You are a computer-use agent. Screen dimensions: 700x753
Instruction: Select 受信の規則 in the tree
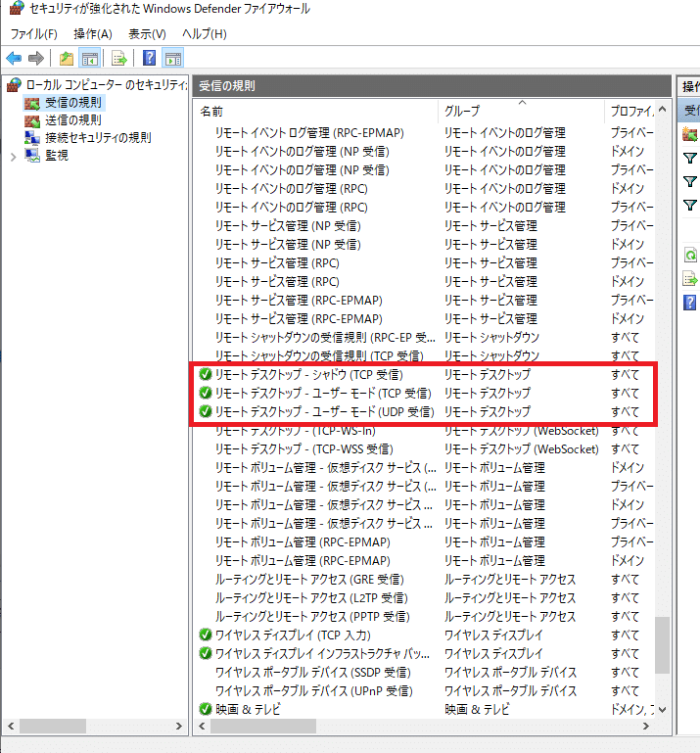(x=73, y=102)
